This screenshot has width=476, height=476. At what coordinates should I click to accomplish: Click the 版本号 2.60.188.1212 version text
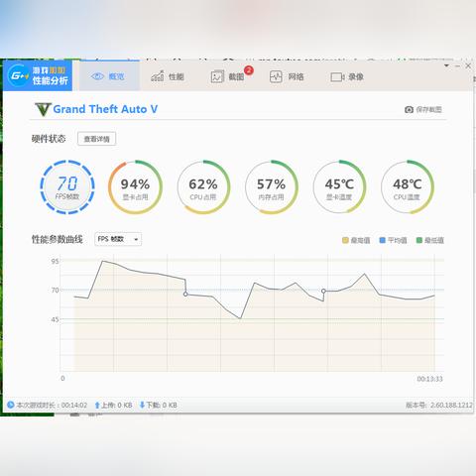[439, 405]
